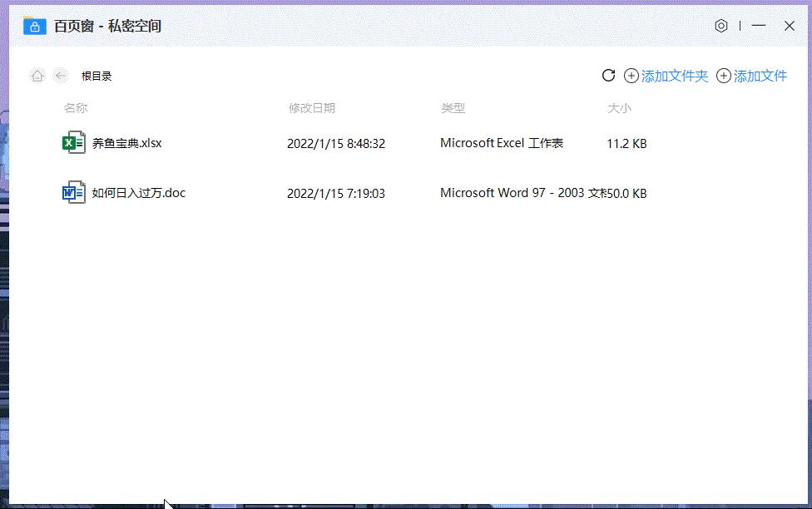Select the Excel icon of 养鱼宝典.xlsx
This screenshot has height=509, width=812.
(x=72, y=142)
